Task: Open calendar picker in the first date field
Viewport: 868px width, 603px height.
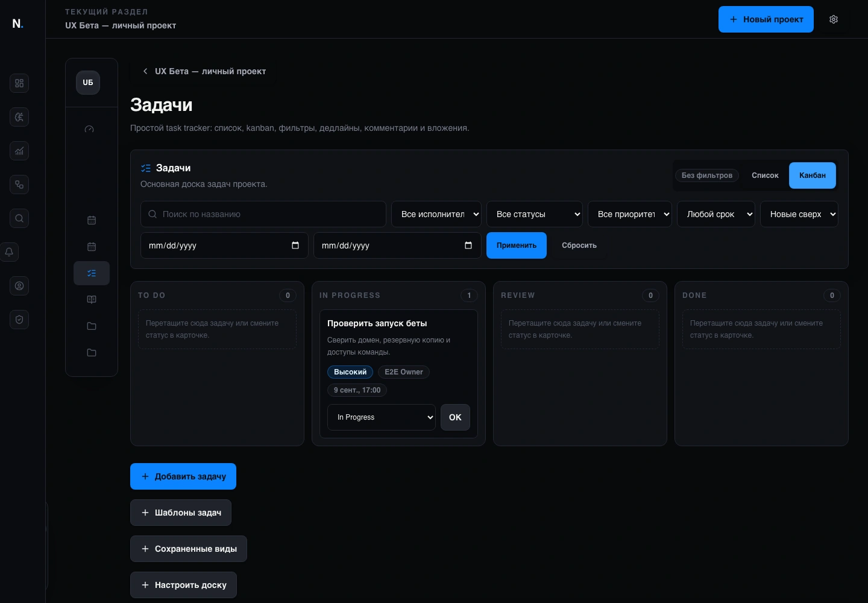Action: click(x=295, y=245)
